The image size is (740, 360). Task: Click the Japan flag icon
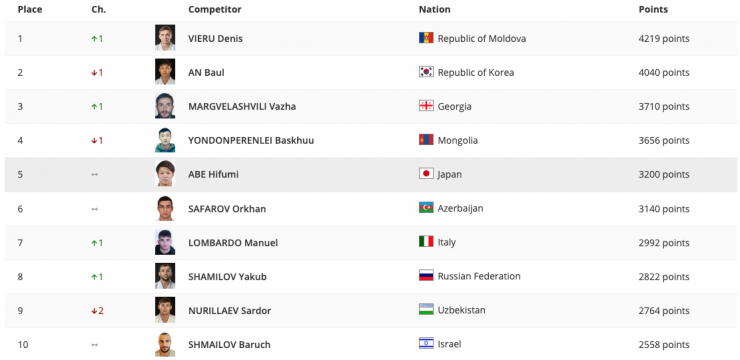tap(426, 174)
